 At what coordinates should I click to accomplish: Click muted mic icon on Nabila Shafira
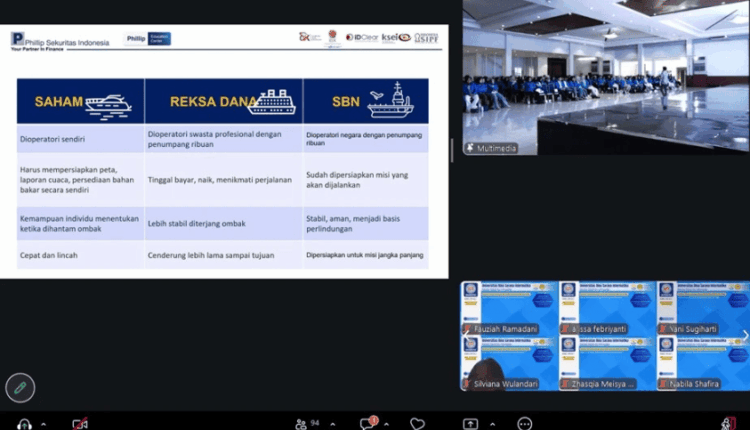(x=663, y=384)
